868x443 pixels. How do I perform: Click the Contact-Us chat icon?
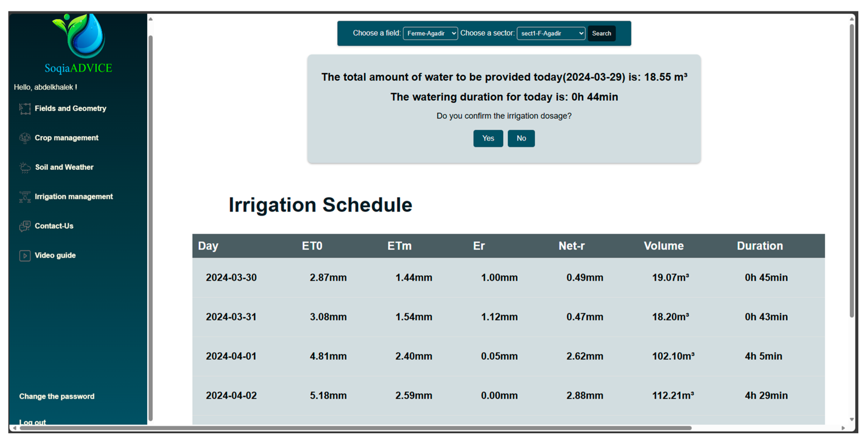pyautogui.click(x=24, y=226)
